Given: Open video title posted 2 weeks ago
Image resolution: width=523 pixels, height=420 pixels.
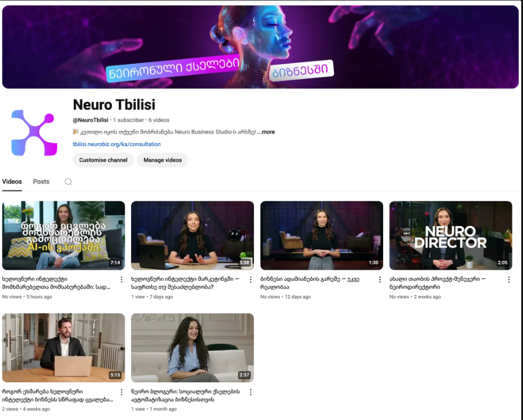Looking at the screenshot, I should click(437, 283).
